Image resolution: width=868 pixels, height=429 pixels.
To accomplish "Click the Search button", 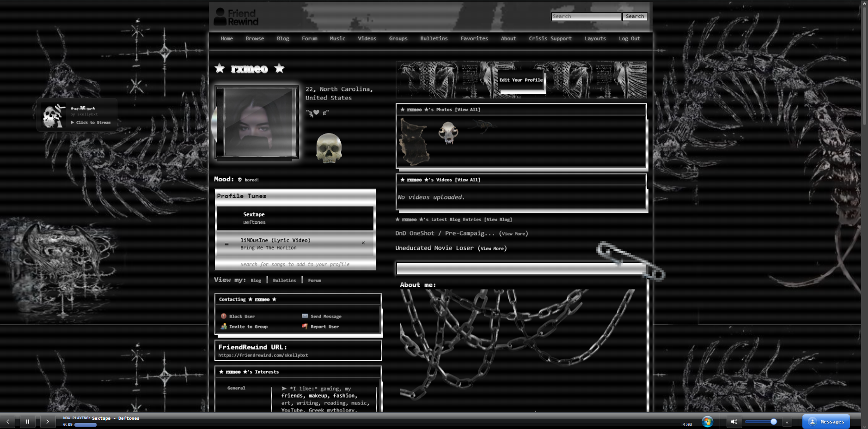I will tap(635, 17).
